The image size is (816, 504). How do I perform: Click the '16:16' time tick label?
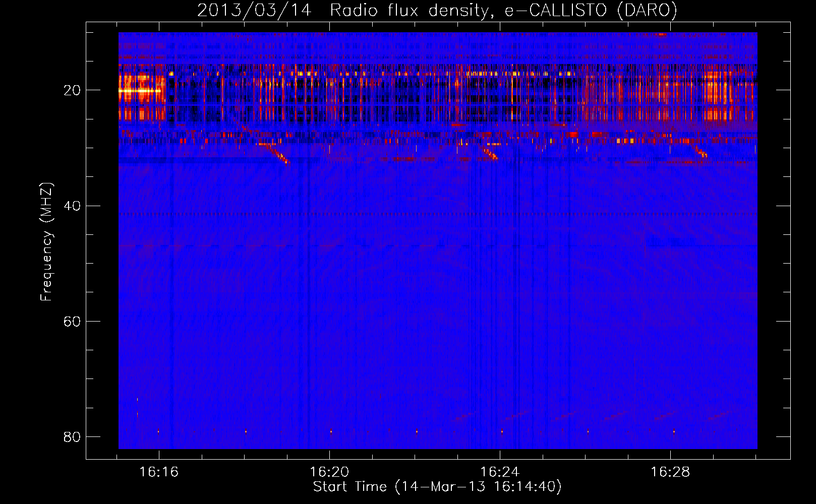159,472
